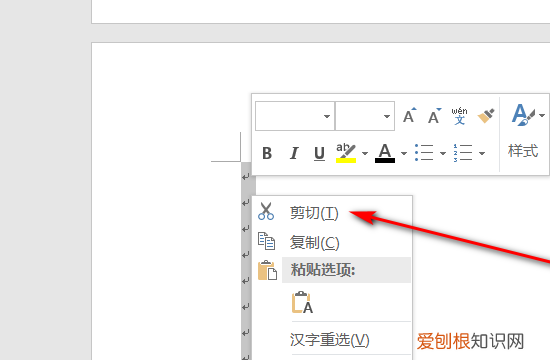Viewport: 550px width, 360px height.
Task: Apply the bullet list
Action: [x=424, y=153]
